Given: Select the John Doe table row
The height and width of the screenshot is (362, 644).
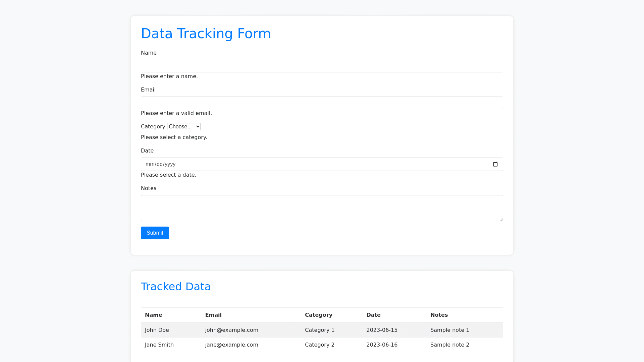Looking at the screenshot, I should pos(157,330).
